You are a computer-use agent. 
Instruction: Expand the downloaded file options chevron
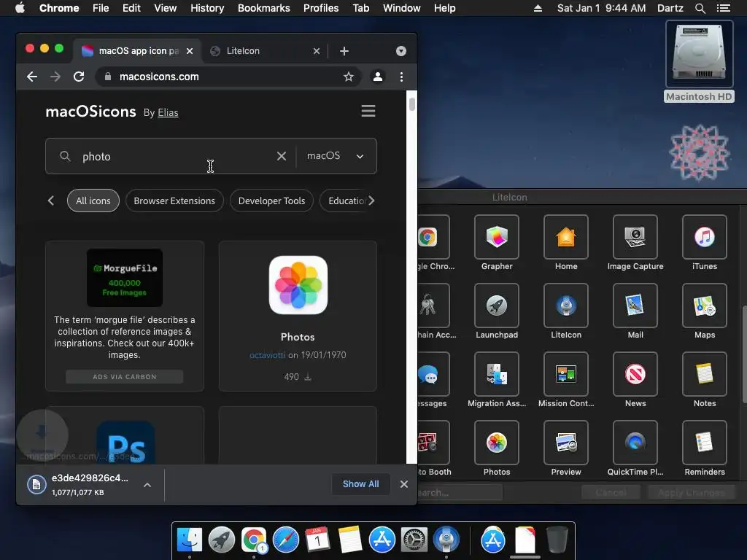[x=147, y=485]
